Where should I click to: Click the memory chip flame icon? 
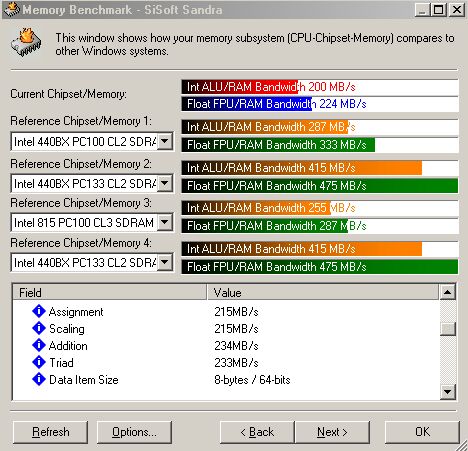[x=26, y=42]
